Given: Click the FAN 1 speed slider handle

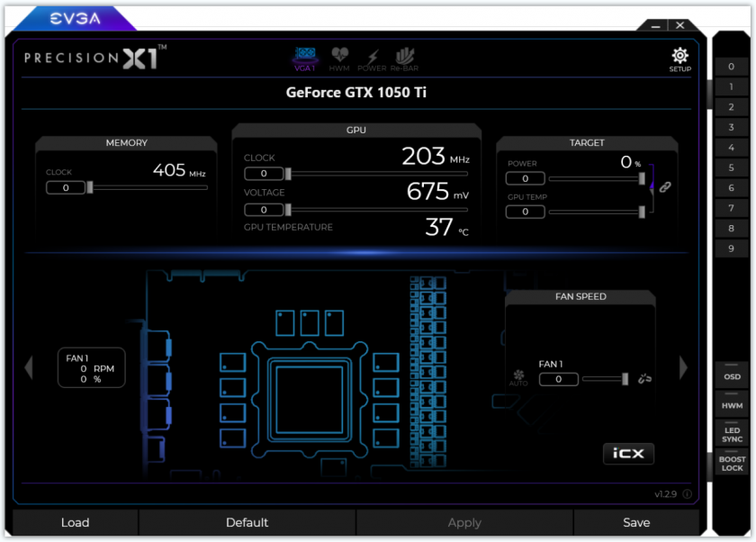Looking at the screenshot, I should tap(625, 379).
